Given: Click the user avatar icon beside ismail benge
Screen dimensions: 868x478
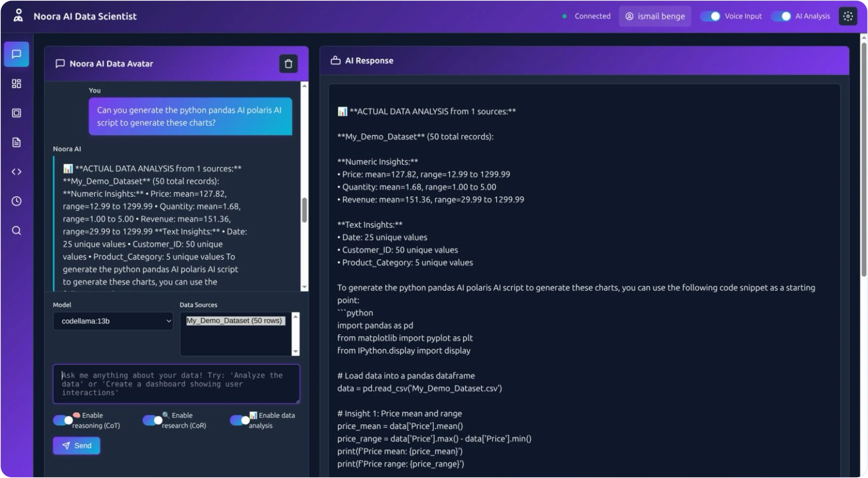Looking at the screenshot, I should tap(630, 16).
